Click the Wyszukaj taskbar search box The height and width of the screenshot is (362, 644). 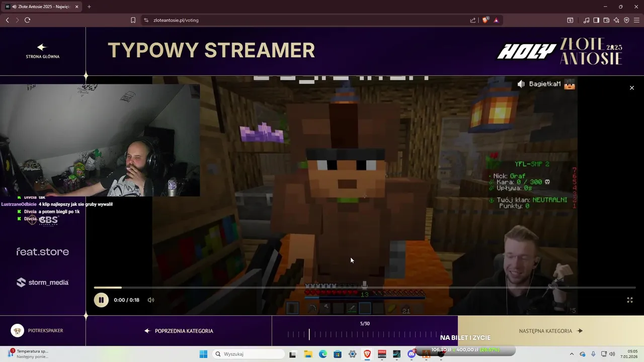(x=249, y=354)
